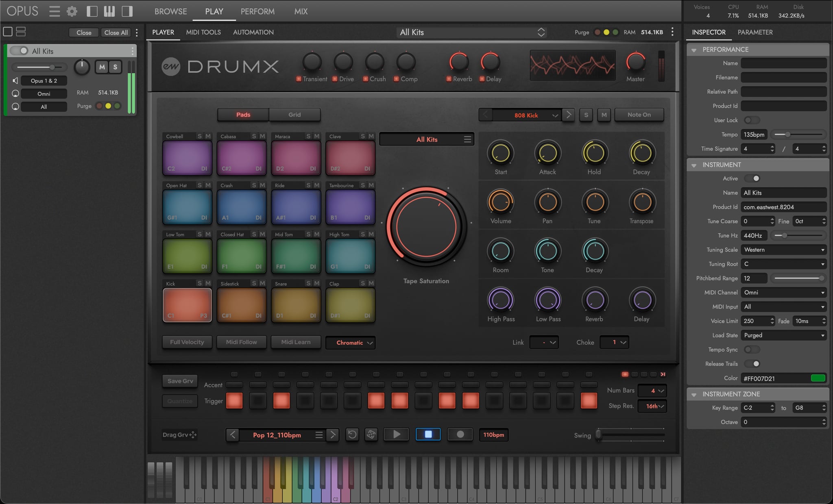Screen dimensions: 833x504
Task: Adjust the Swing slider handle
Action: [x=598, y=435]
